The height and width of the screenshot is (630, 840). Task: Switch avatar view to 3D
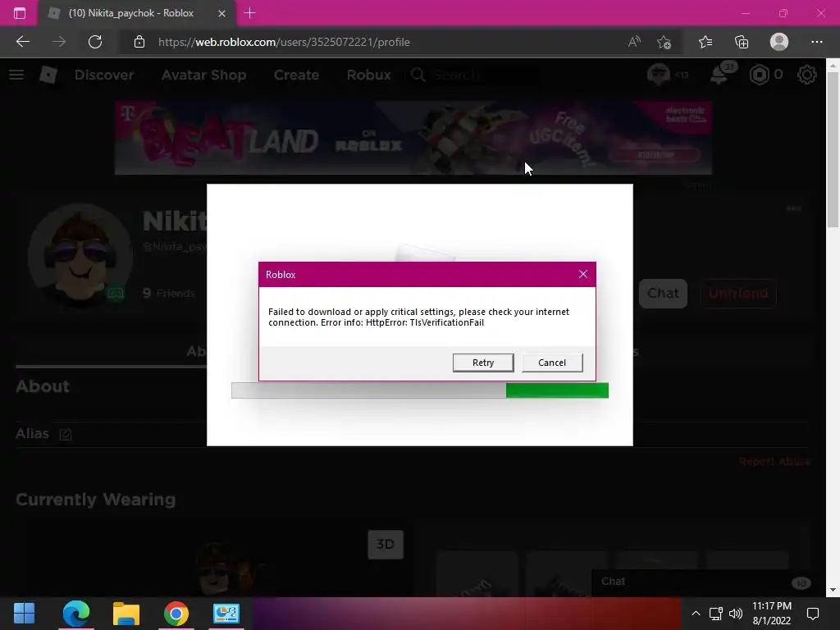pyautogui.click(x=386, y=545)
